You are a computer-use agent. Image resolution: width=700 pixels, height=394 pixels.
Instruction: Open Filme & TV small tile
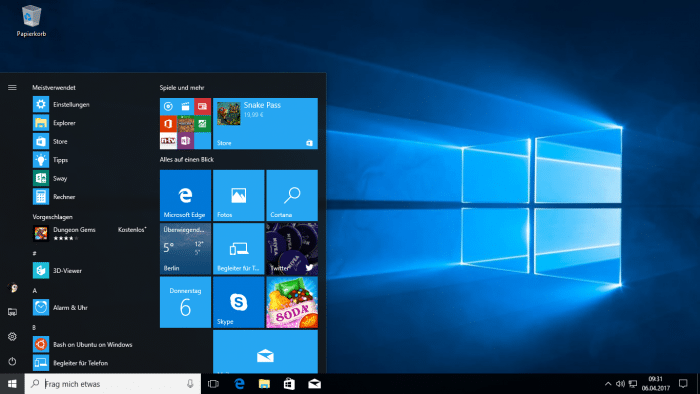pyautogui.click(x=185, y=106)
